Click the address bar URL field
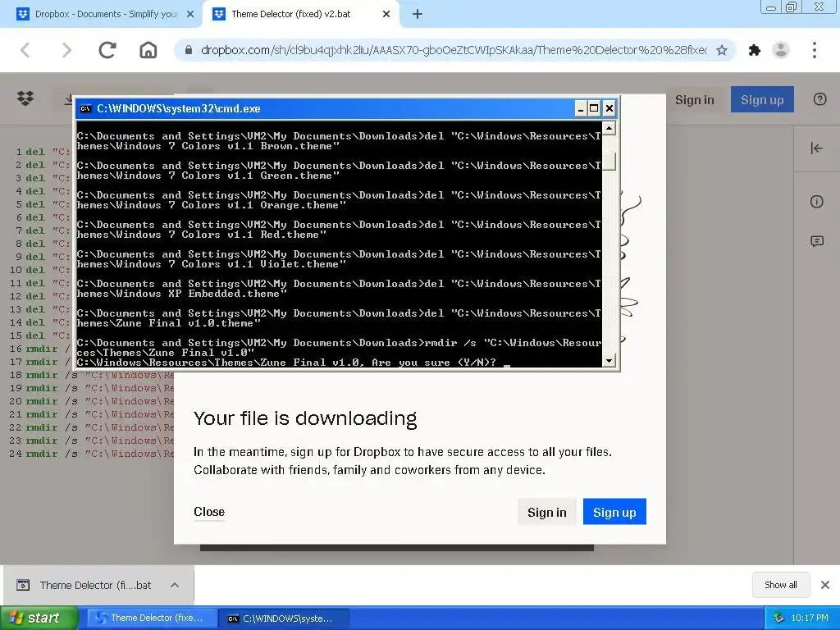 coord(453,50)
